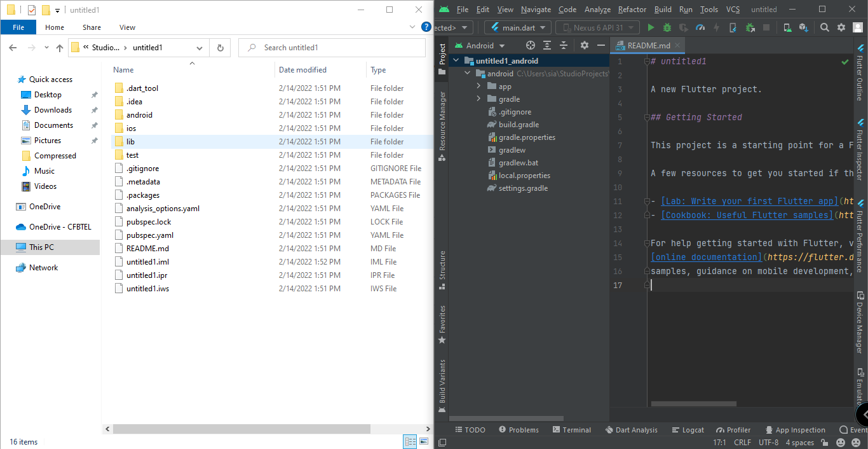This screenshot has height=449, width=868.
Task: Click the Search untitled1 field
Action: pyautogui.click(x=332, y=48)
